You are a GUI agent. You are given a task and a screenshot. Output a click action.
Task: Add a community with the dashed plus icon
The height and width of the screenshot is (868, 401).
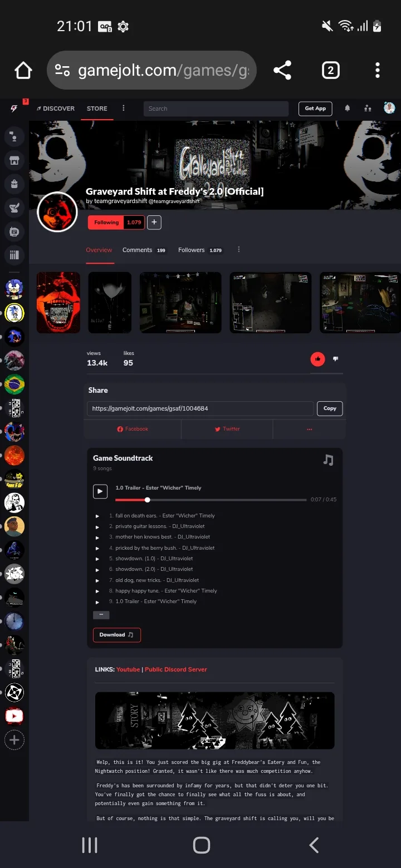point(14,740)
